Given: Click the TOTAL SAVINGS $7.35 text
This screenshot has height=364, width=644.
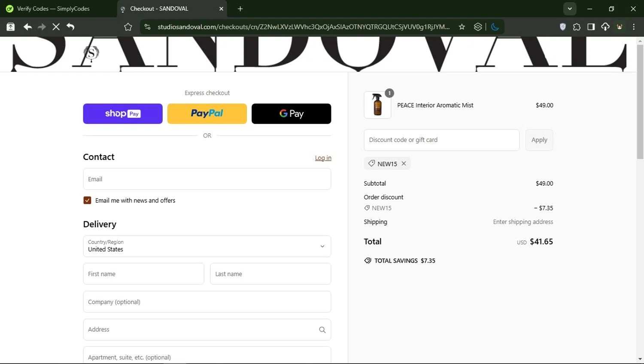Looking at the screenshot, I should (404, 260).
